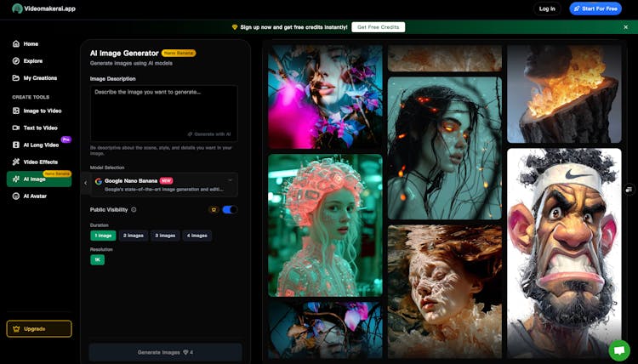Choose the 4 images option

tap(197, 236)
